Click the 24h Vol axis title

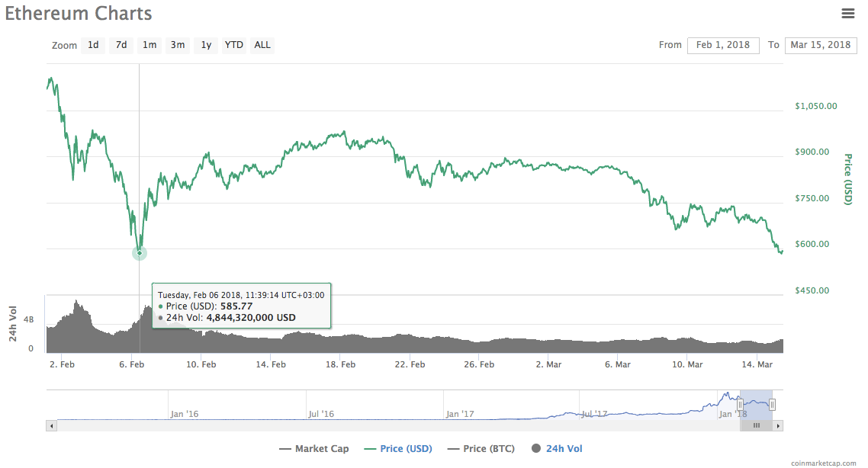point(13,324)
